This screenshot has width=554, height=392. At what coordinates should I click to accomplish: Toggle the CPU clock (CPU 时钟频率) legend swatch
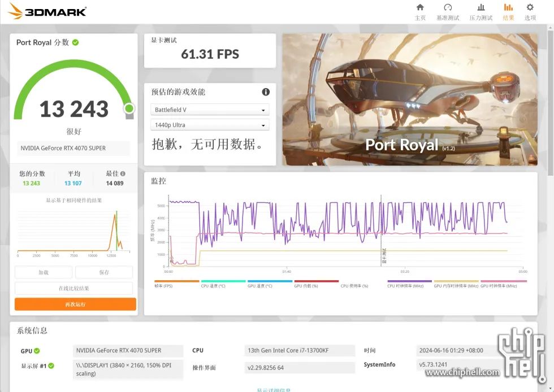pyautogui.click(x=409, y=281)
